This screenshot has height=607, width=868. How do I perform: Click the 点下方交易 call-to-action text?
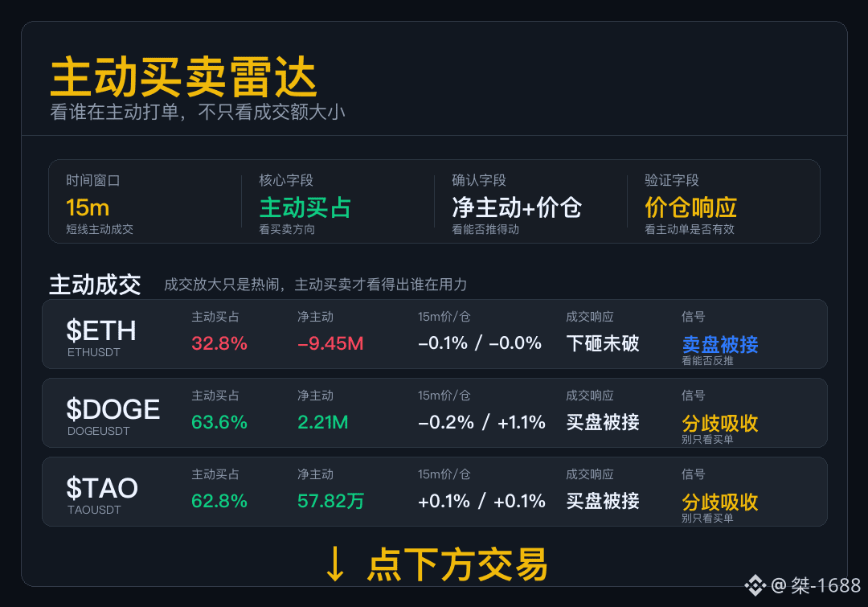pyautogui.click(x=457, y=564)
